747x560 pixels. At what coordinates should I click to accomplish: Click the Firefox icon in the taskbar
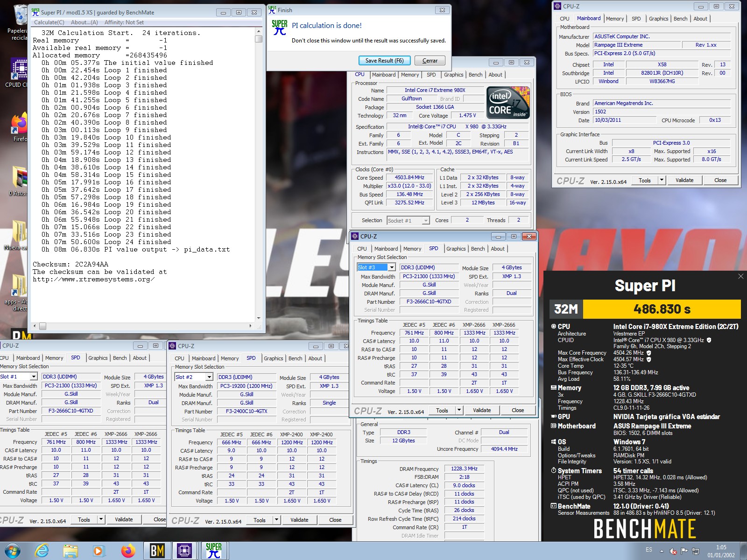128,551
